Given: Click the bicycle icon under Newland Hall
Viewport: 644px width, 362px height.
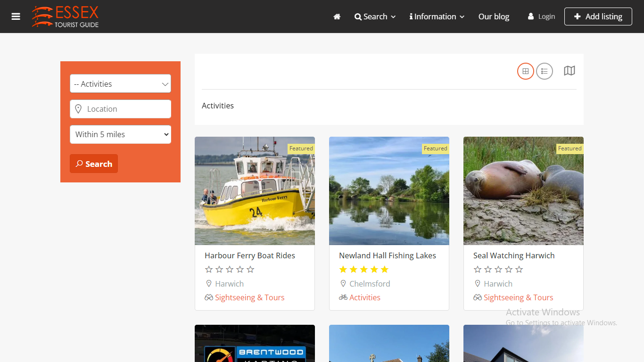Looking at the screenshot, I should 343,297.
